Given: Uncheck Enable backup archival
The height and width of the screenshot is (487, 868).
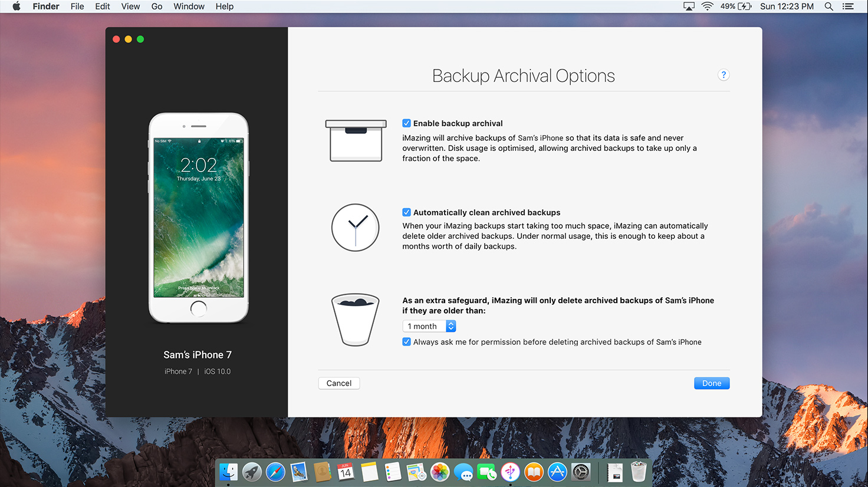Looking at the screenshot, I should coord(406,123).
